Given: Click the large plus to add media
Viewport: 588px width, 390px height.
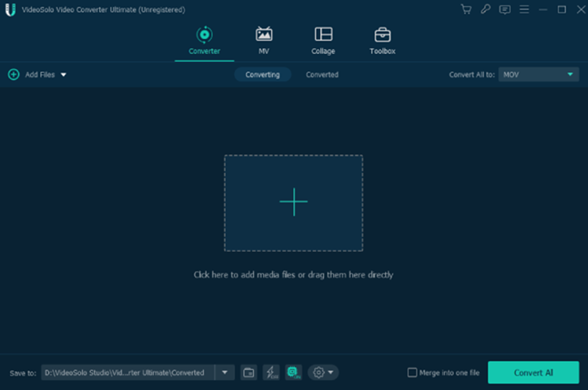Looking at the screenshot, I should pyautogui.click(x=294, y=202).
